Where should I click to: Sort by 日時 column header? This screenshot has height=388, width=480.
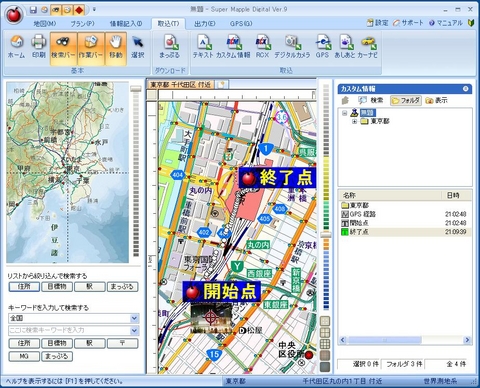point(456,195)
